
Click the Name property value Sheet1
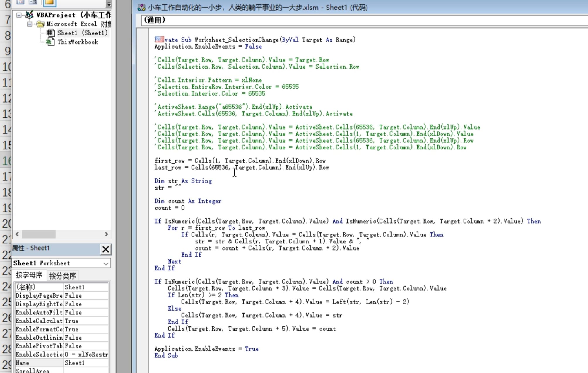coord(86,363)
